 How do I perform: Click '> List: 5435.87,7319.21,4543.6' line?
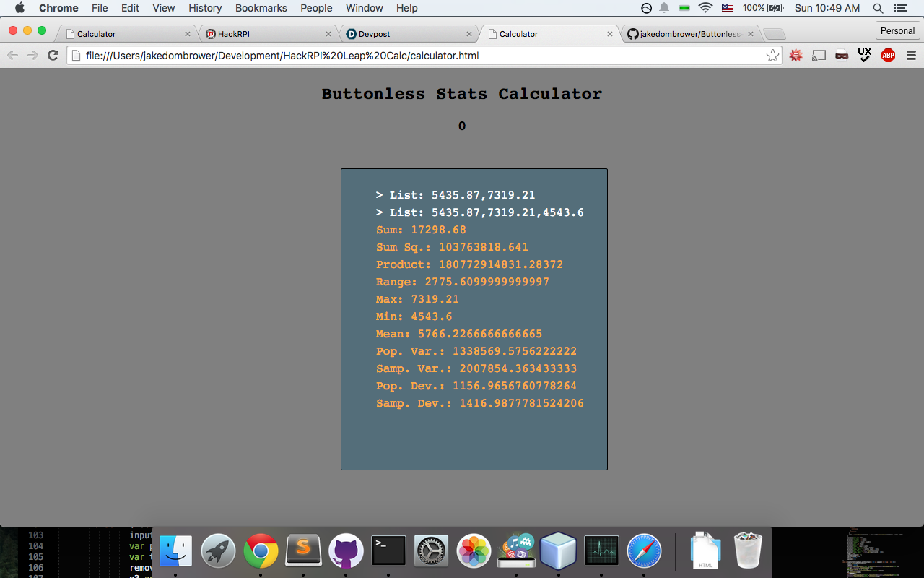coord(480,212)
